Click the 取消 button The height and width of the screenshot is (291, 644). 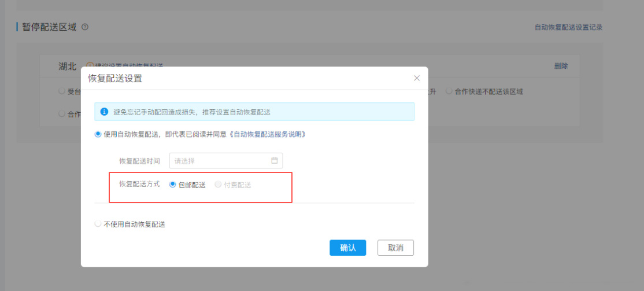click(x=395, y=248)
